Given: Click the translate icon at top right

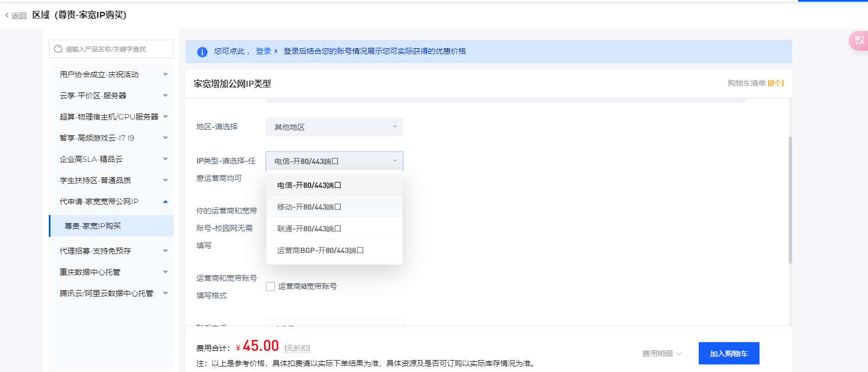Looking at the screenshot, I should tap(859, 41).
